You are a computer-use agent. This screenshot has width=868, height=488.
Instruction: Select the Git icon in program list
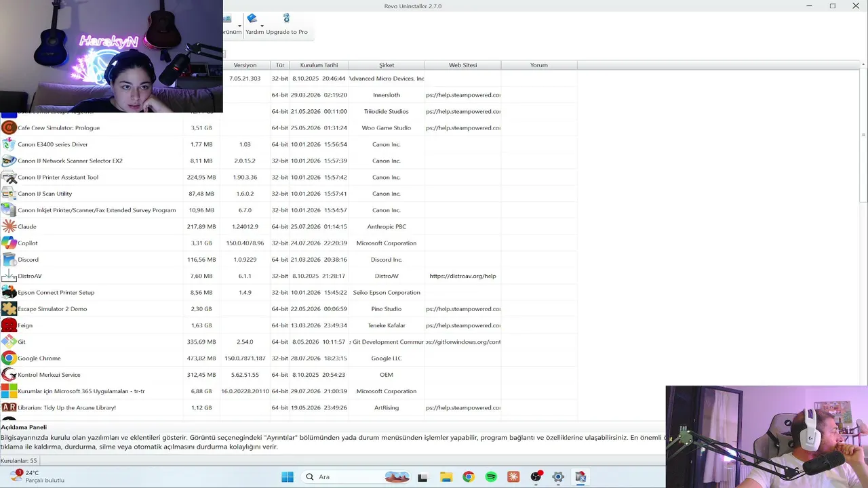tap(9, 342)
